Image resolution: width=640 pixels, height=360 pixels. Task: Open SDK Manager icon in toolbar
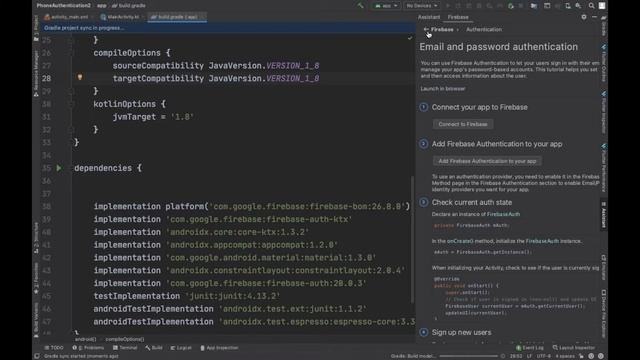(x=578, y=6)
